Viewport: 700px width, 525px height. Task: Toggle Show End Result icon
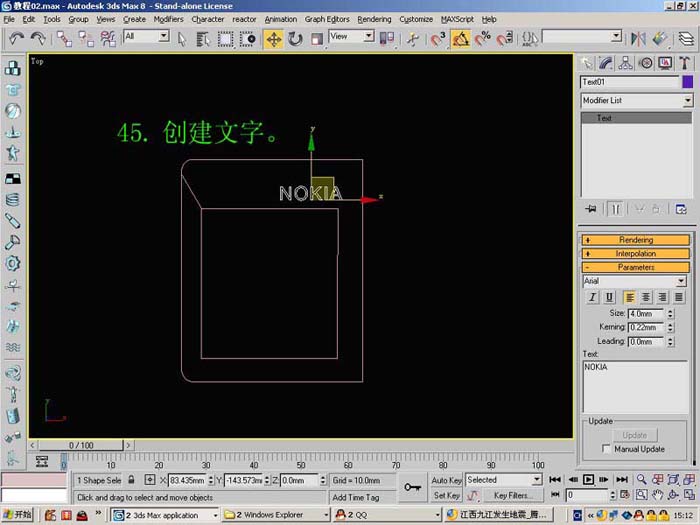click(x=615, y=209)
